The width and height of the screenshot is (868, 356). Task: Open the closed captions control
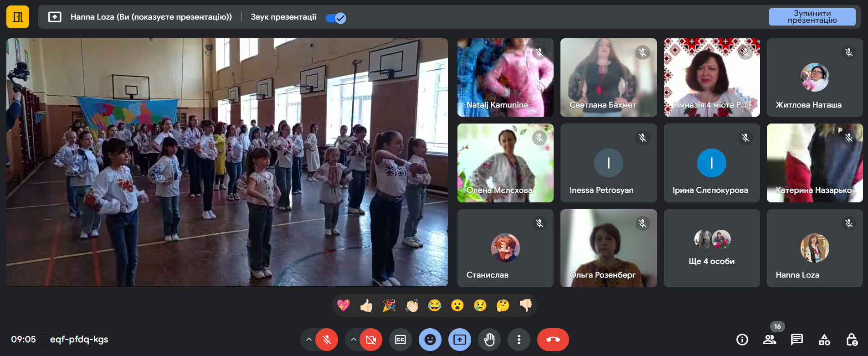(x=401, y=340)
